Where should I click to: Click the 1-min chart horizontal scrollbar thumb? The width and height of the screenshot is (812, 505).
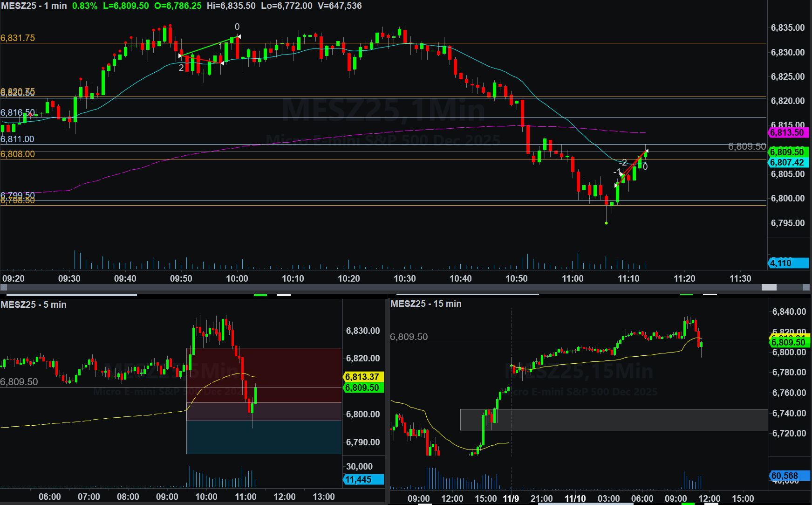(x=769, y=287)
